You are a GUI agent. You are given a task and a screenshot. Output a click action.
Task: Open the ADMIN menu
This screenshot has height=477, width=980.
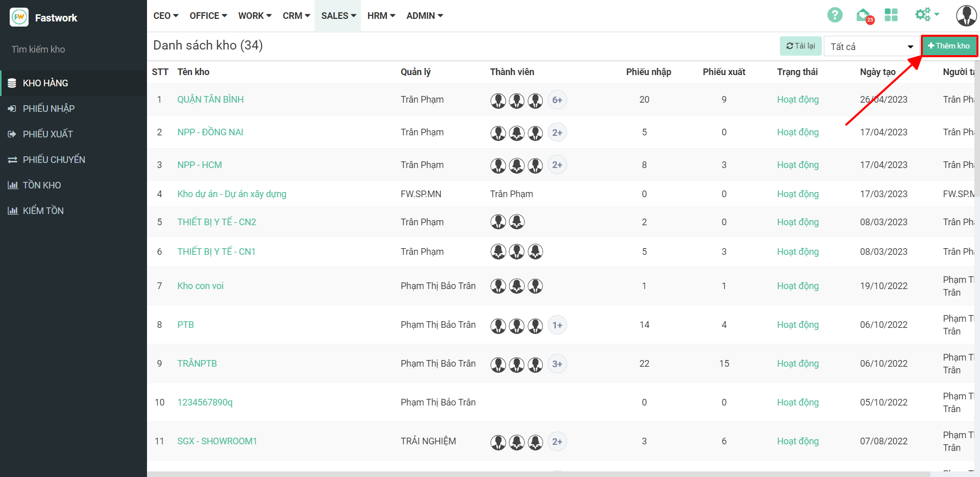(424, 16)
